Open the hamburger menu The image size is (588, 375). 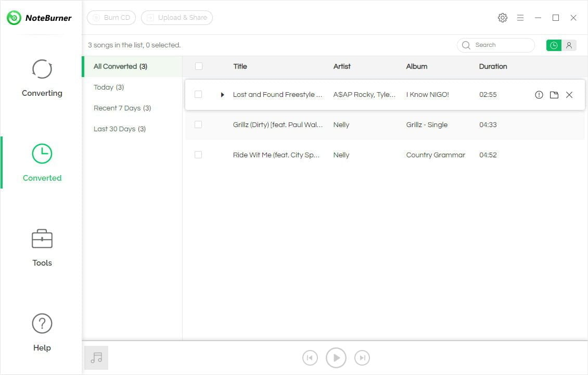pos(520,17)
